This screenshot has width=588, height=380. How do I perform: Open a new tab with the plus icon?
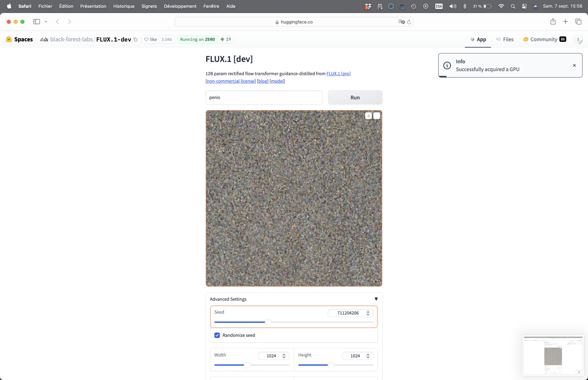tap(565, 22)
